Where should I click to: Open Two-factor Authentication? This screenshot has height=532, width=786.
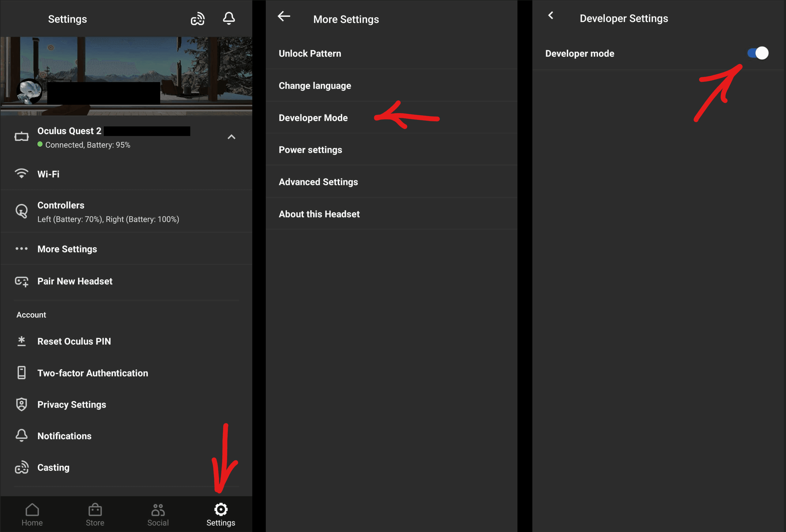126,373
